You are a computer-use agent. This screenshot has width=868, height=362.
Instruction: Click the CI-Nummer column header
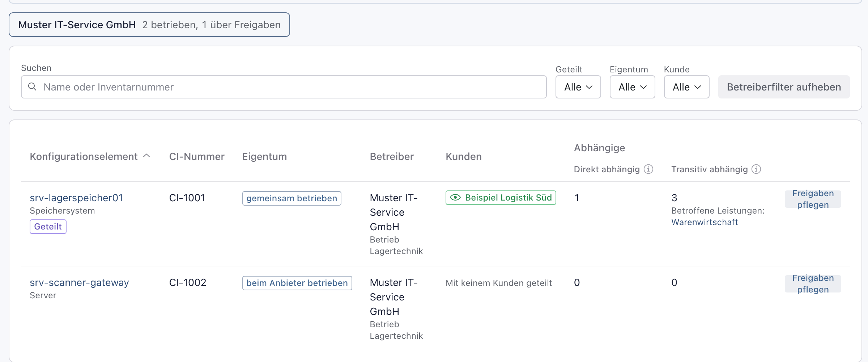(197, 156)
